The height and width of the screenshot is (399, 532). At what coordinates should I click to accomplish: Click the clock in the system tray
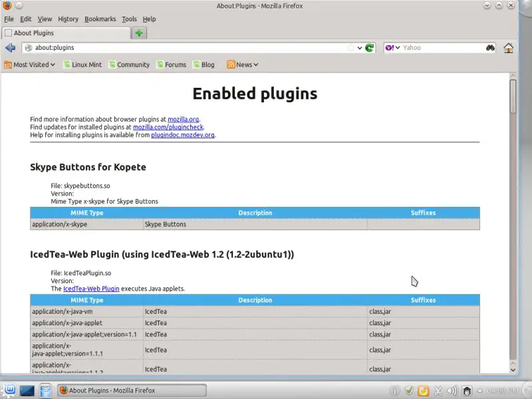click(503, 391)
